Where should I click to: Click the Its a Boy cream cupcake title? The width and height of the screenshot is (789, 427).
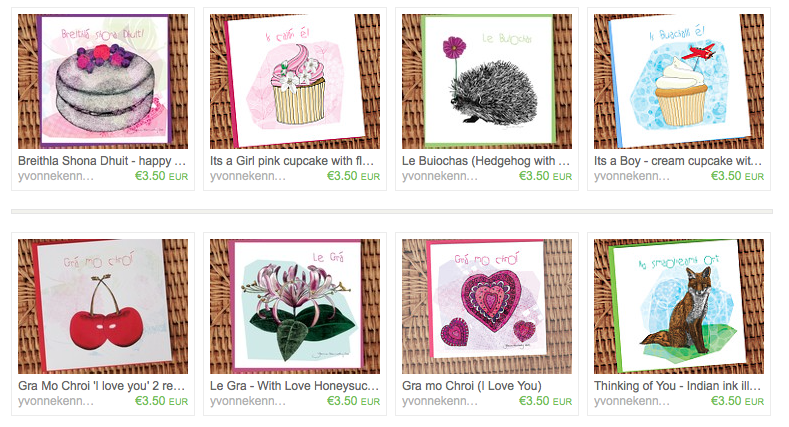coord(678,161)
